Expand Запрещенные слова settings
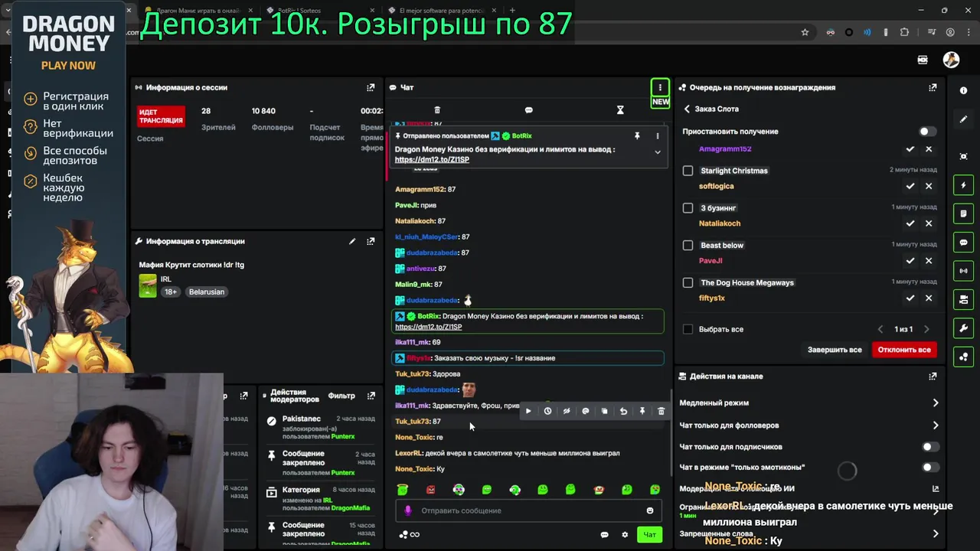 point(935,533)
